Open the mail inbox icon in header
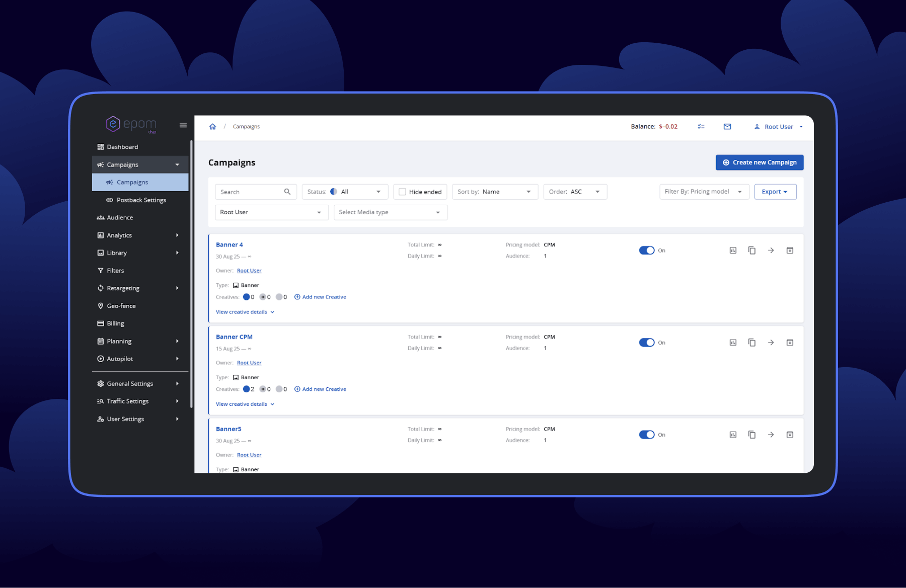The width and height of the screenshot is (906, 588). click(727, 127)
